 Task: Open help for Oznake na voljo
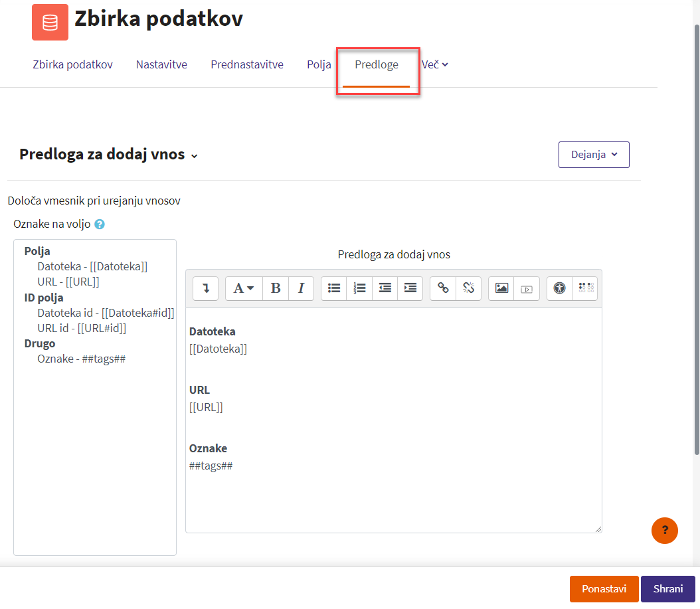[100, 224]
